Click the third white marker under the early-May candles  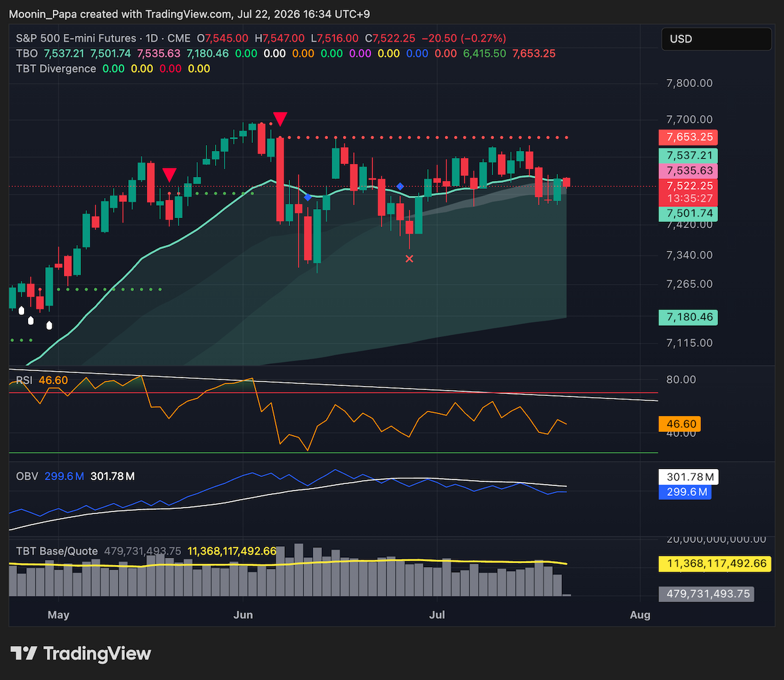point(50,325)
